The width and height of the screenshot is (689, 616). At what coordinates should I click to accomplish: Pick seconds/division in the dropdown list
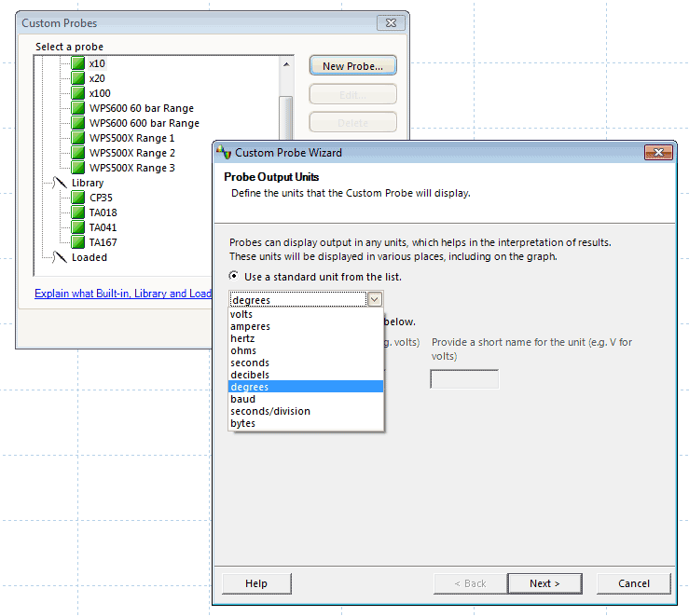270,411
